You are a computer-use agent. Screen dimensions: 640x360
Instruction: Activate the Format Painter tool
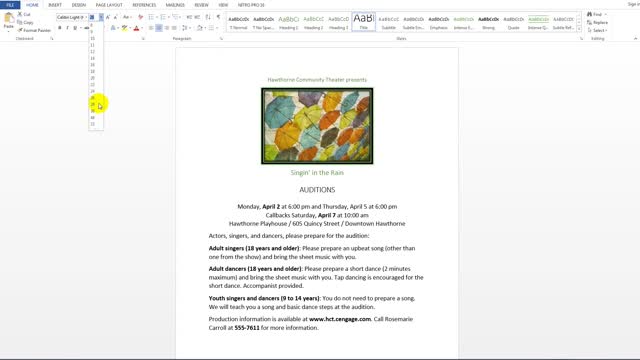point(34,30)
